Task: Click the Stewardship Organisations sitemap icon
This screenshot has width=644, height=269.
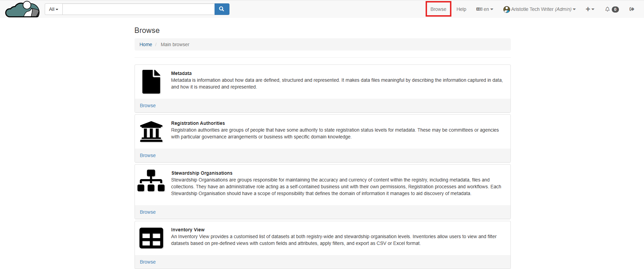Action: [x=151, y=181]
